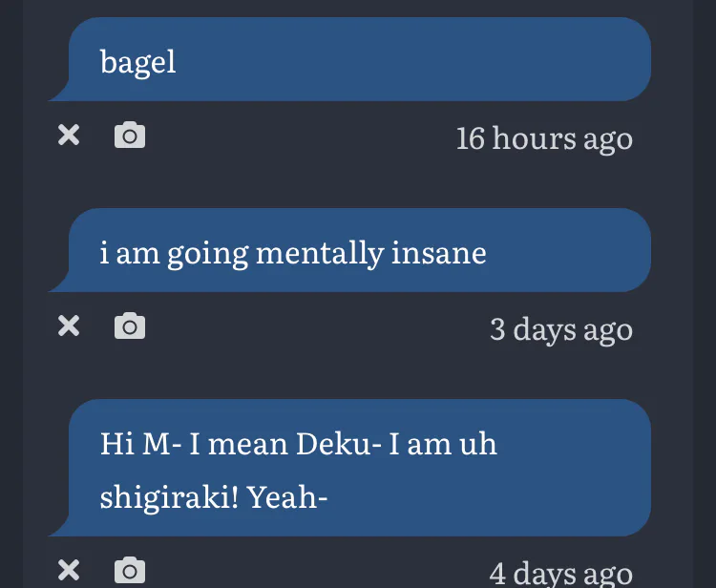Screen dimensions: 716x588
Task: Select the "i am going mentally insane" text
Action: (293, 254)
